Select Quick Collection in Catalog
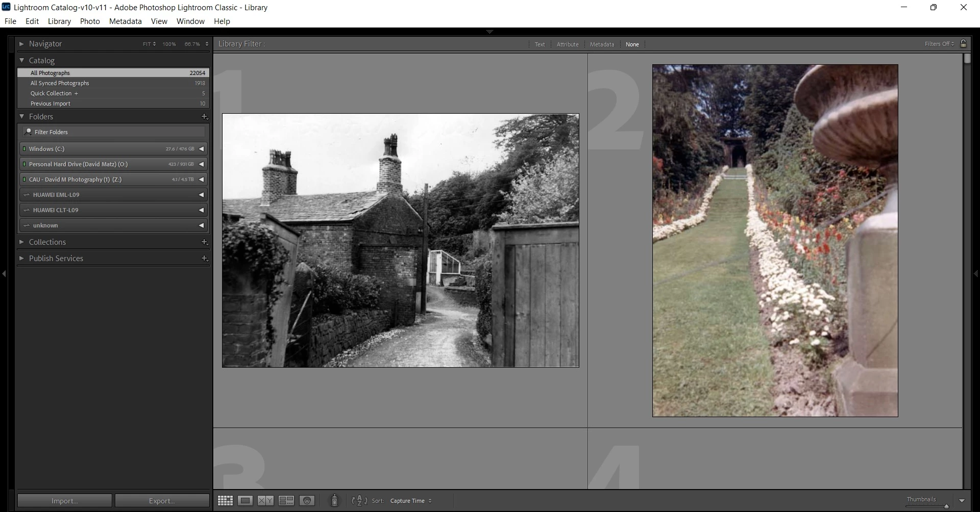 pos(113,93)
